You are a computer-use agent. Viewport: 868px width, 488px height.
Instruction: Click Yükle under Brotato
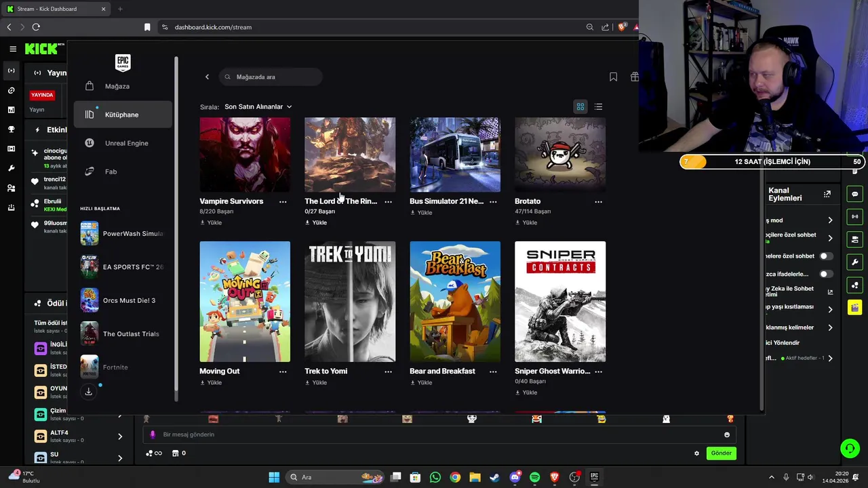point(526,222)
